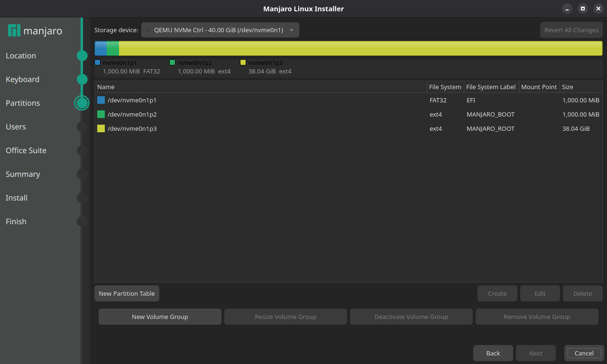Click the Next button
This screenshot has height=364, width=607.
tap(536, 353)
